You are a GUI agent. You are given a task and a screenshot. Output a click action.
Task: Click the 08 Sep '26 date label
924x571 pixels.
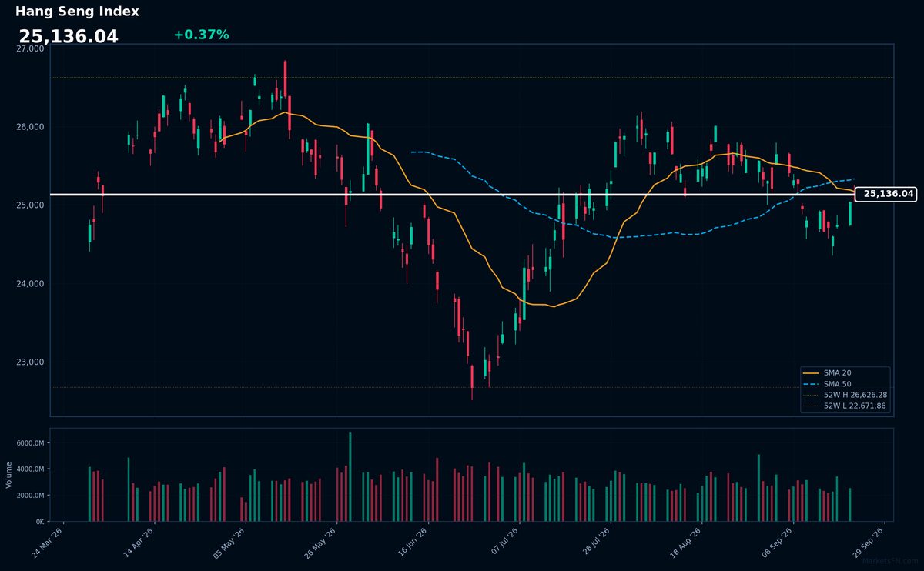click(776, 543)
